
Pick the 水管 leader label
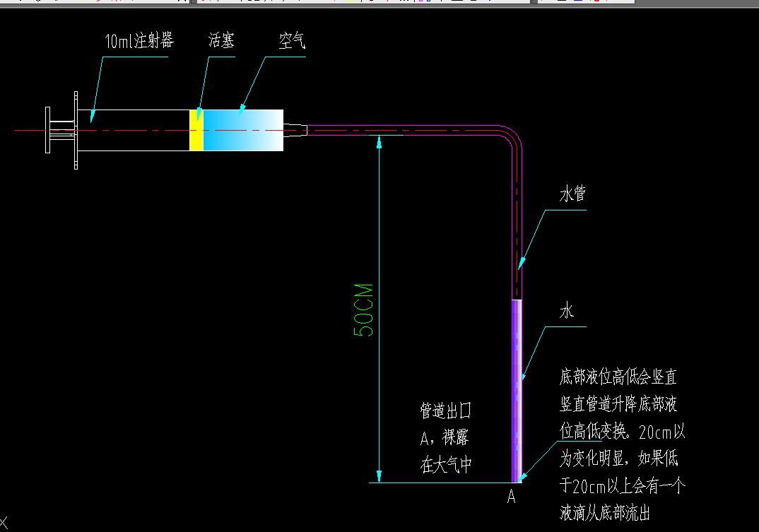click(572, 194)
